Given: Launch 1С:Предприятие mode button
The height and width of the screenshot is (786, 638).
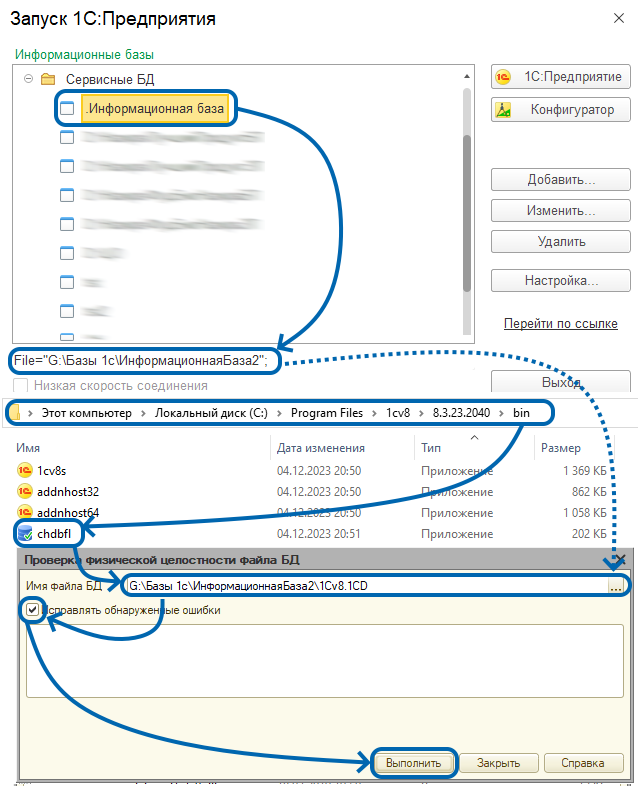Looking at the screenshot, I should click(x=560, y=77).
